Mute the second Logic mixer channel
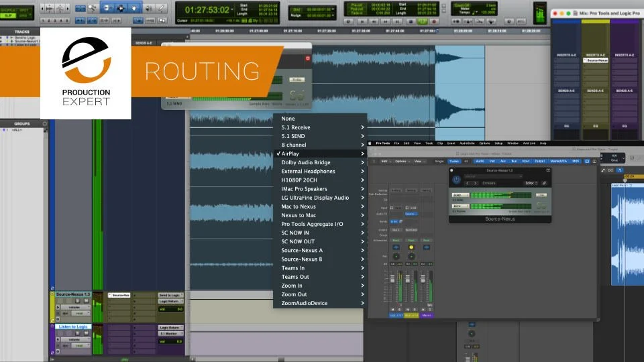The image size is (644, 362). coord(408,310)
